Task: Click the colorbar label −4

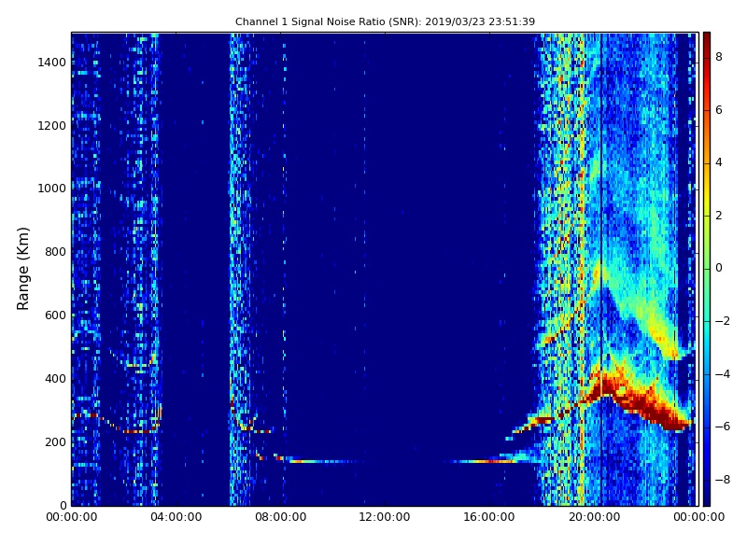Action: point(722,374)
